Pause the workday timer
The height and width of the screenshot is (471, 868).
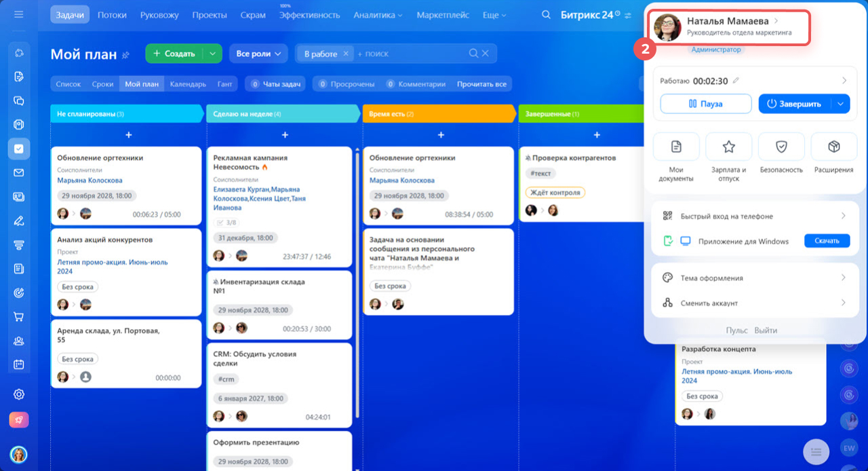[705, 104]
